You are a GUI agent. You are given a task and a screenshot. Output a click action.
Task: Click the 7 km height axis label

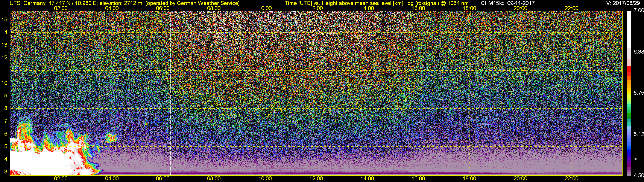click(6, 121)
